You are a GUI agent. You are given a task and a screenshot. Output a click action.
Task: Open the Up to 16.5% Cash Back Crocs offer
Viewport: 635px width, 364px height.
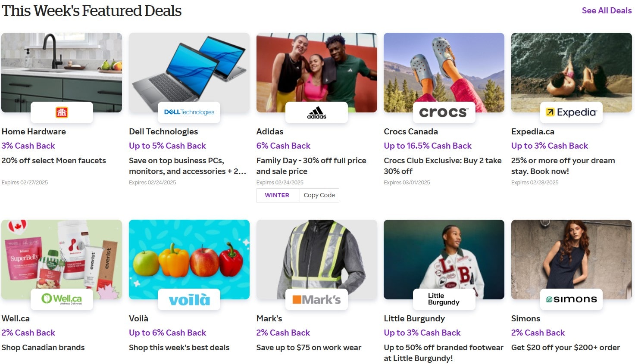(x=427, y=146)
